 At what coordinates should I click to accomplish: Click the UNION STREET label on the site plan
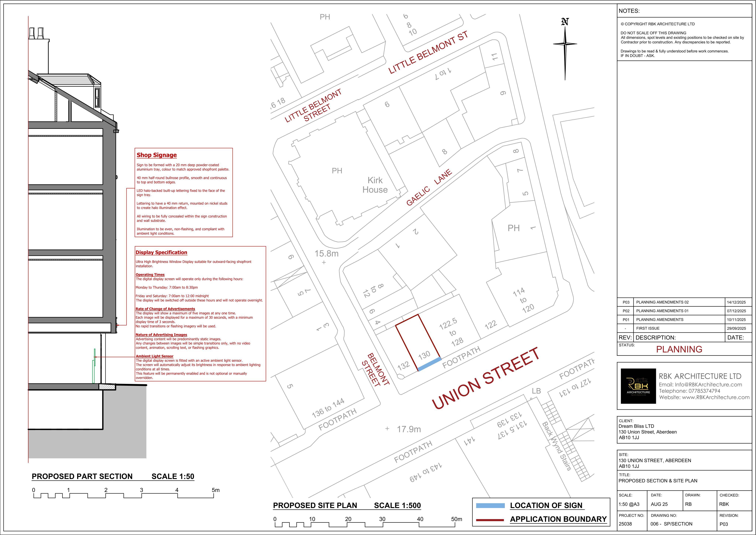pyautogui.click(x=486, y=378)
